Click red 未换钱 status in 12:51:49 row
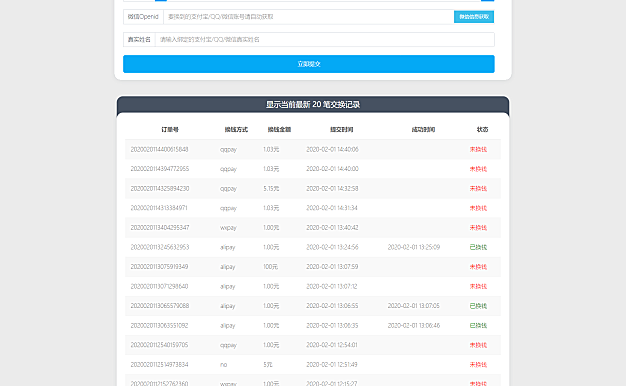The image size is (626, 386). click(x=478, y=364)
